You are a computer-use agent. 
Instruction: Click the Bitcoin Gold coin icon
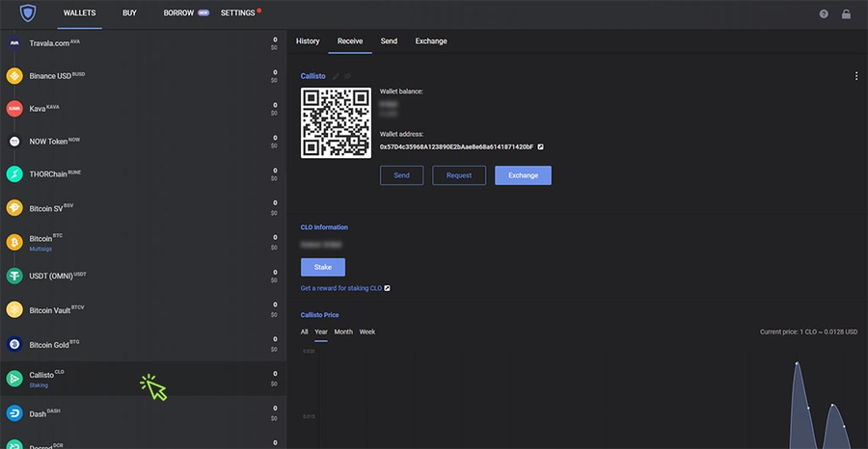(x=14, y=344)
